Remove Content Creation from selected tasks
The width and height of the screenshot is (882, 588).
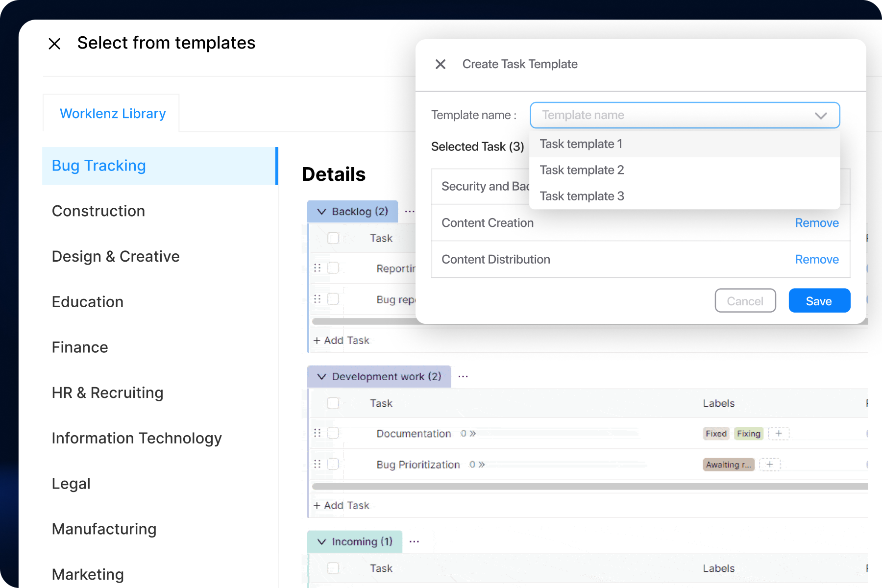click(816, 222)
